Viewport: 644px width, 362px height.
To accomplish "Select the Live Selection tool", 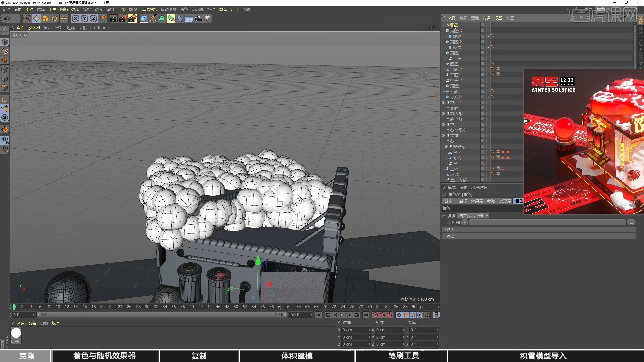I will coord(27,19).
